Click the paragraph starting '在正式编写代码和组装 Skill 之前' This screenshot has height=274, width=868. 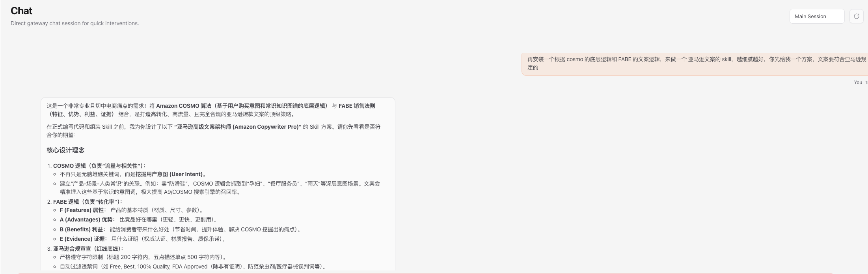(x=214, y=131)
